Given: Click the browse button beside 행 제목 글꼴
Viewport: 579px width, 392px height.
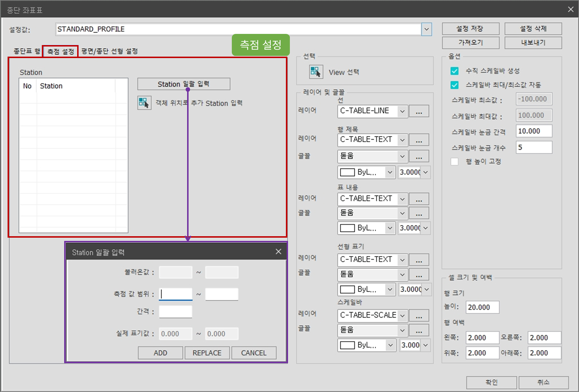Looking at the screenshot, I should pyautogui.click(x=419, y=156).
